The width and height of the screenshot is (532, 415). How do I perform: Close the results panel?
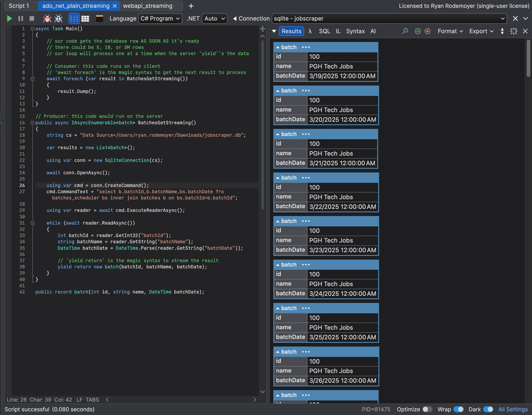pos(525,31)
